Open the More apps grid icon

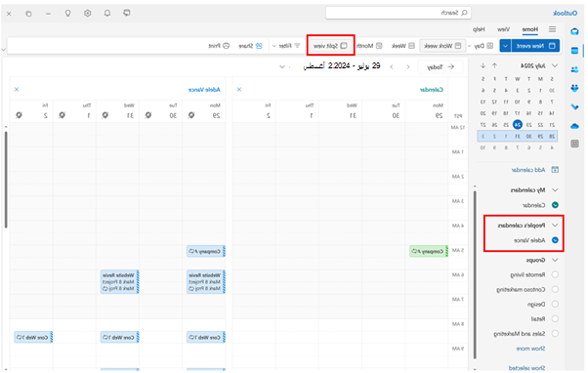574,144
